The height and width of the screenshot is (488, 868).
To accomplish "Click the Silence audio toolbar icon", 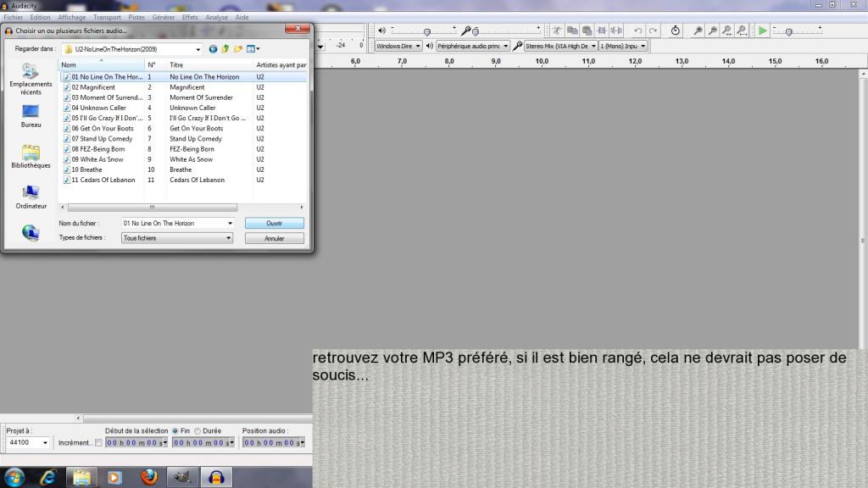I will (616, 31).
